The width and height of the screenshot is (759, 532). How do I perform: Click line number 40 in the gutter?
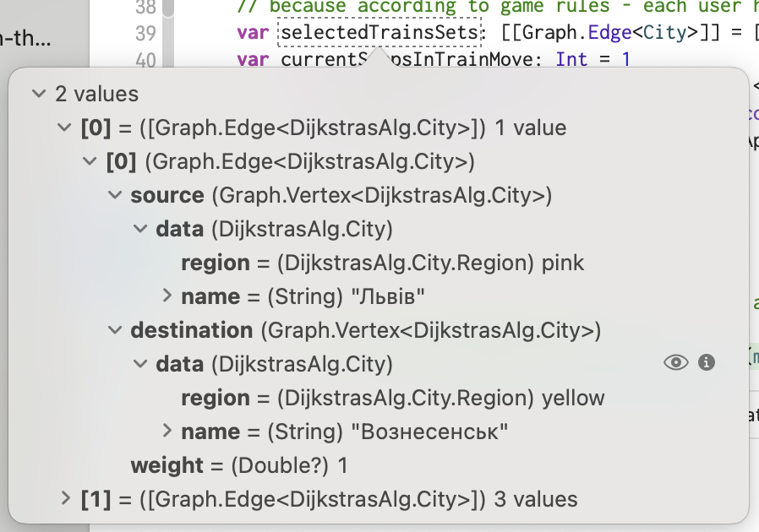click(145, 61)
